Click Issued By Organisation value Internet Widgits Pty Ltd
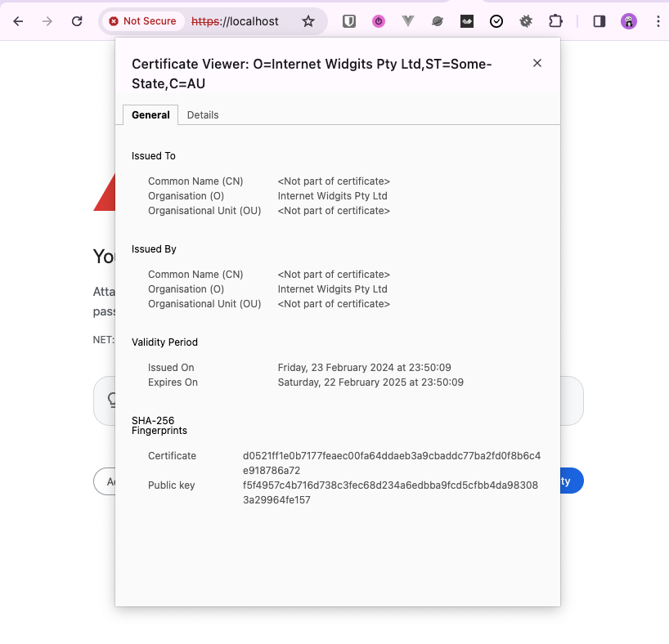The height and width of the screenshot is (644, 669). 332,289
